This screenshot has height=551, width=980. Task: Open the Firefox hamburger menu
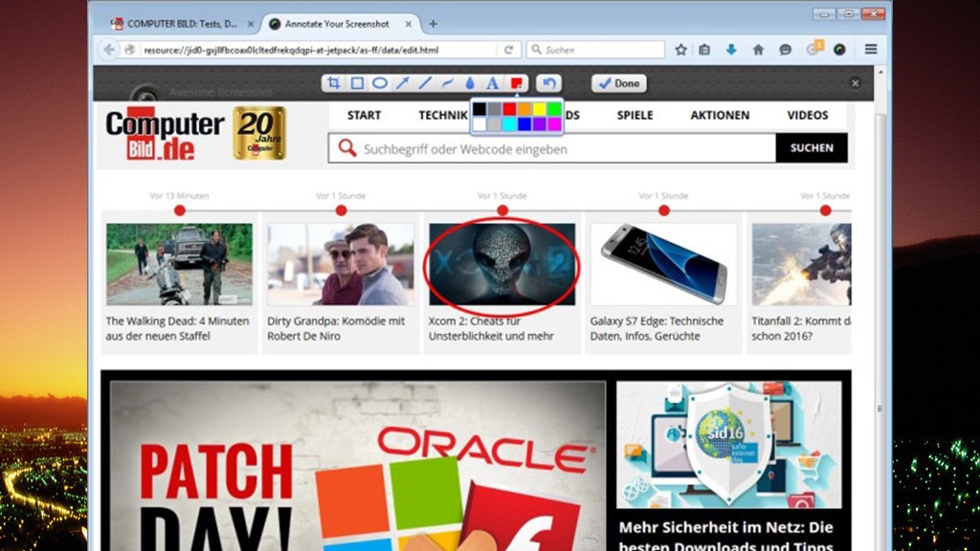click(871, 49)
